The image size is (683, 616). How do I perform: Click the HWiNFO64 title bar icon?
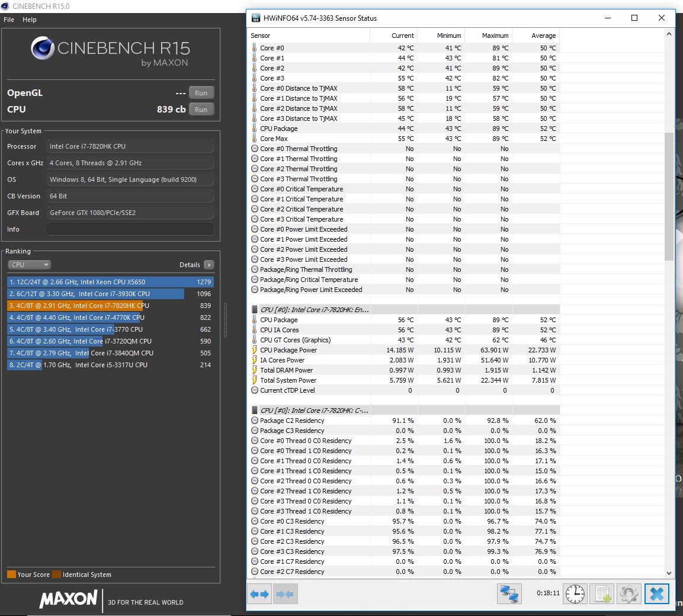pos(256,18)
